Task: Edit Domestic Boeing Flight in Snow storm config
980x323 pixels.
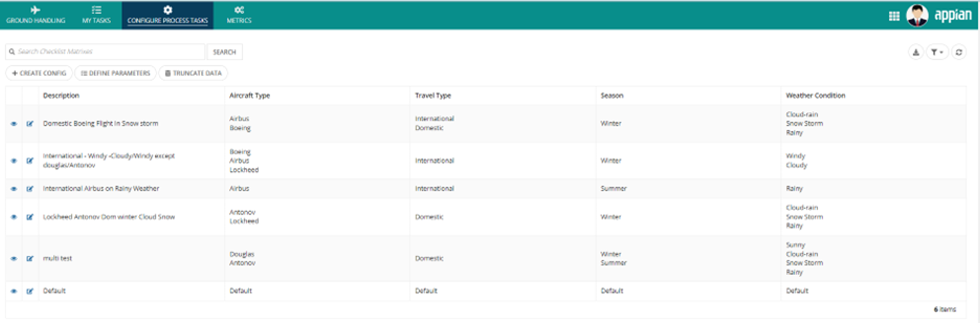Action: tap(30, 124)
